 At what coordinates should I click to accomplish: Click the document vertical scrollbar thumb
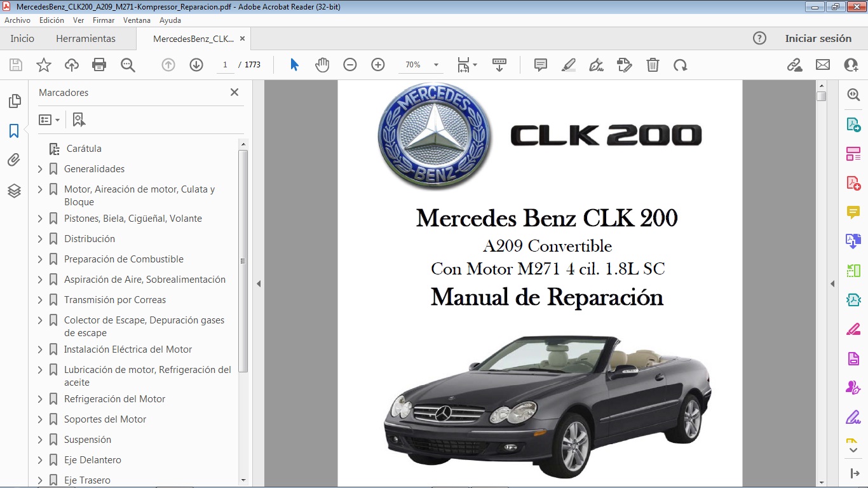(x=822, y=97)
